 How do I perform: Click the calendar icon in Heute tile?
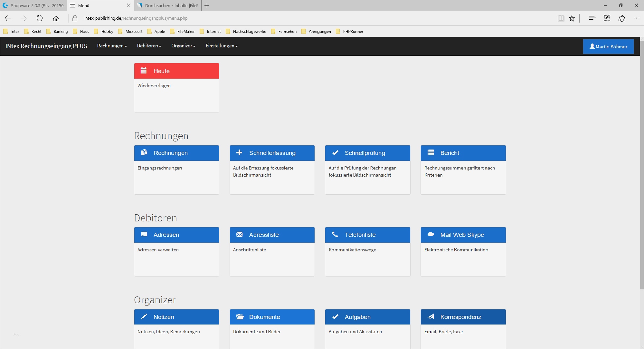[144, 71]
